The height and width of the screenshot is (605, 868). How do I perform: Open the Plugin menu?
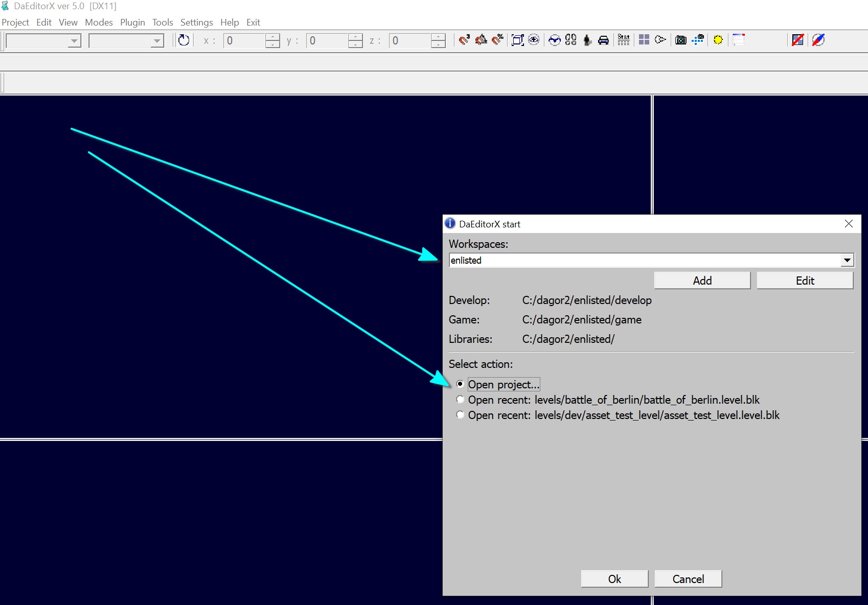point(132,22)
